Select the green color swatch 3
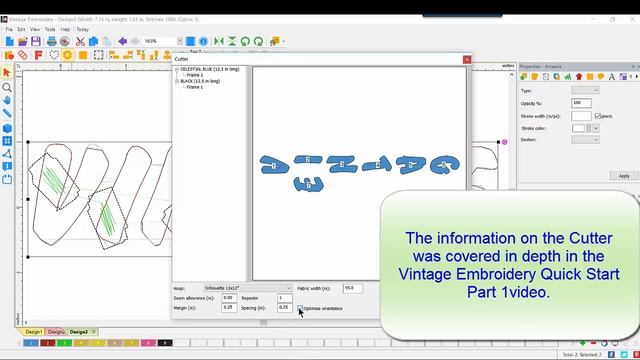Image resolution: width=640 pixels, height=360 pixels. 64,343
